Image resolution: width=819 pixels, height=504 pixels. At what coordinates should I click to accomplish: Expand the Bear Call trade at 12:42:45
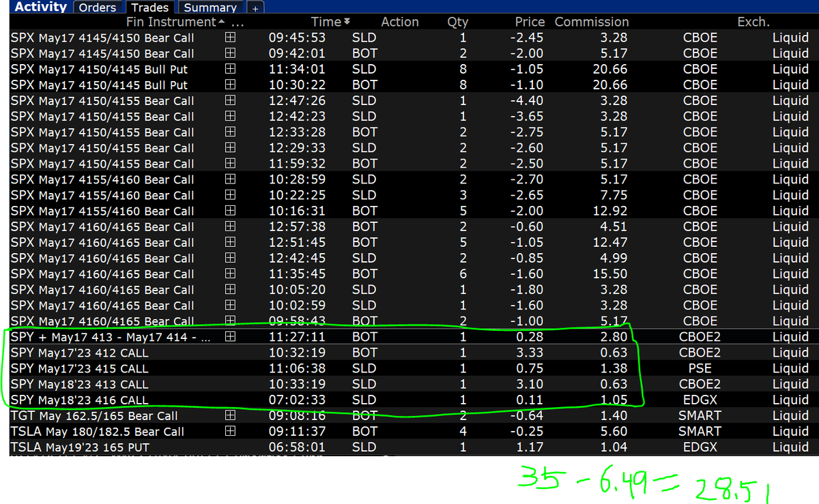pyautogui.click(x=230, y=258)
